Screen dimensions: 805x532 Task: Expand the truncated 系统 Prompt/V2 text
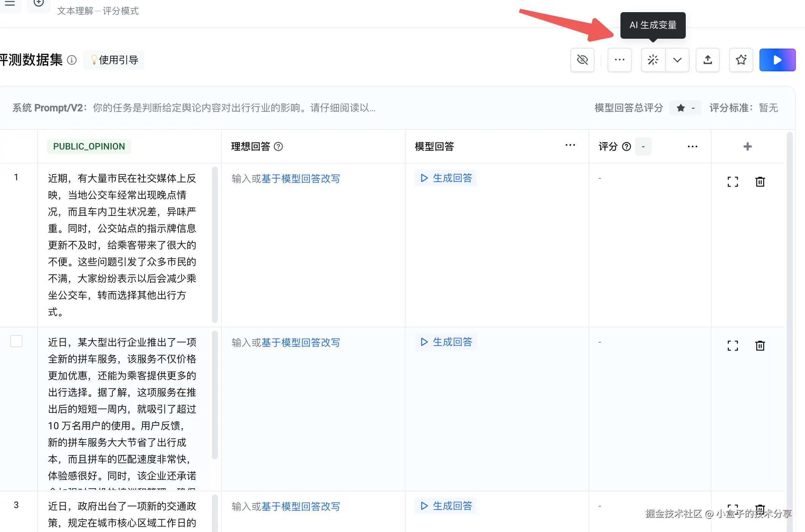[234, 108]
